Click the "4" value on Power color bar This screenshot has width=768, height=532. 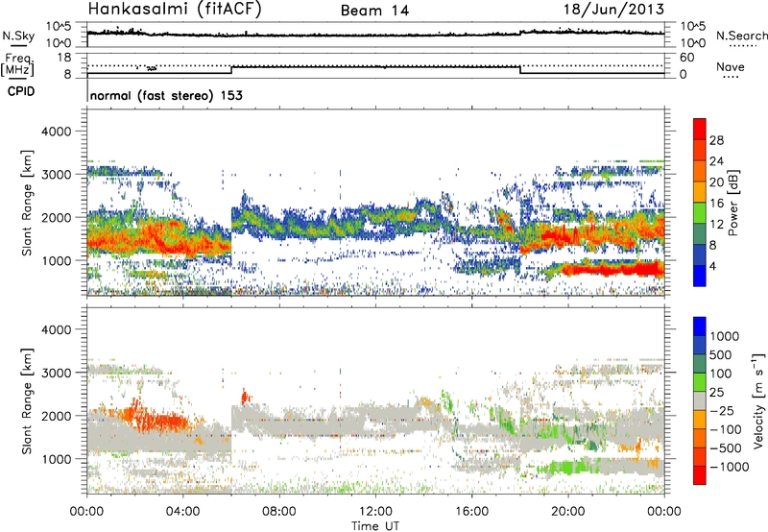(x=712, y=267)
